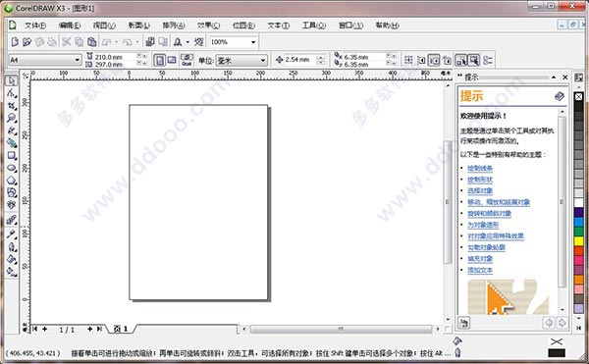This screenshot has width=589, height=364.
Task: Open the units (毫米) dropdown
Action: (262, 60)
